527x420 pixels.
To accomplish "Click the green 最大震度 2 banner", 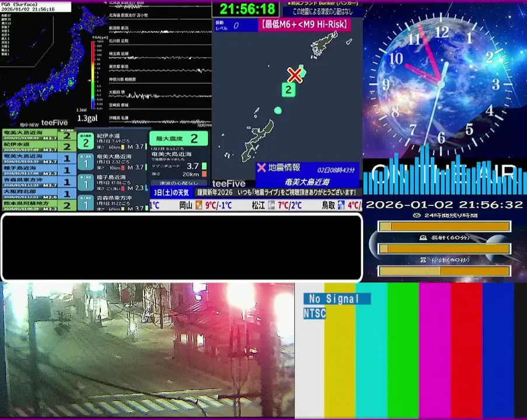I will coord(179,138).
